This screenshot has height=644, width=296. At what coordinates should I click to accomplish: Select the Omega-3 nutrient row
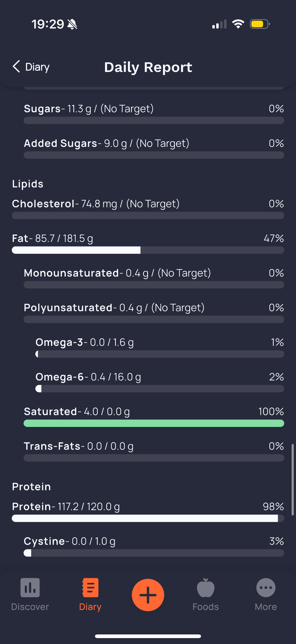click(x=160, y=347)
